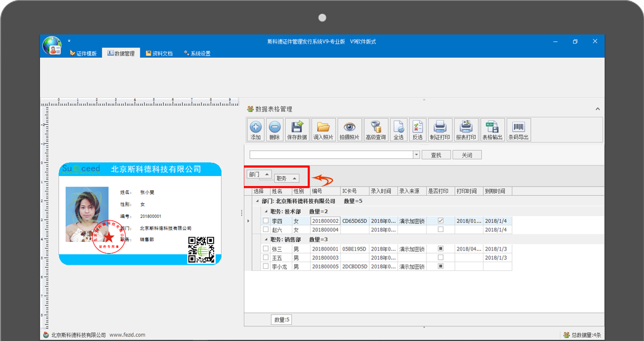
Task: Click the IC卡号 column header
Action: click(x=355, y=191)
